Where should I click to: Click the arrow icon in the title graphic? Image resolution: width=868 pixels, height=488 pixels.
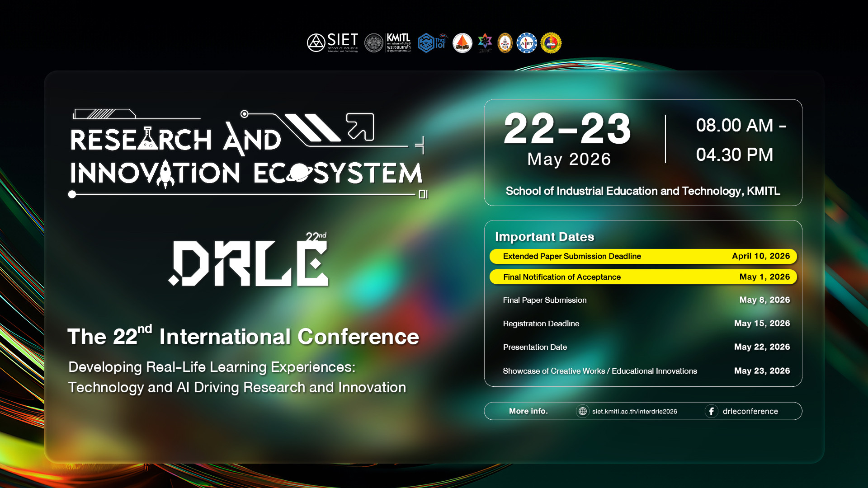tap(360, 127)
